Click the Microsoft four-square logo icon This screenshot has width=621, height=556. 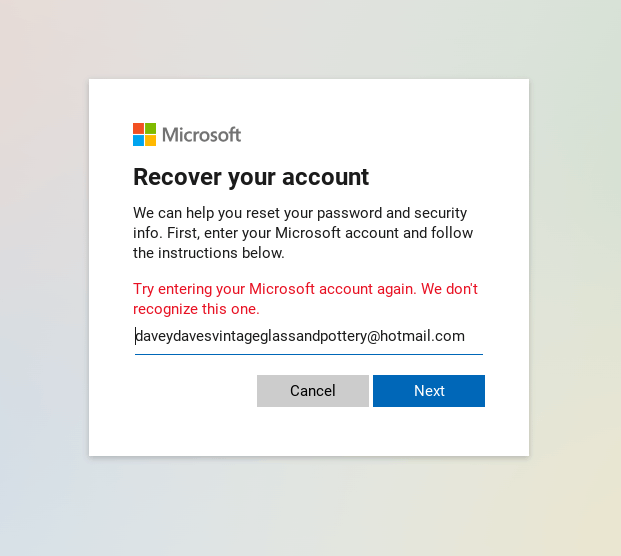[144, 134]
